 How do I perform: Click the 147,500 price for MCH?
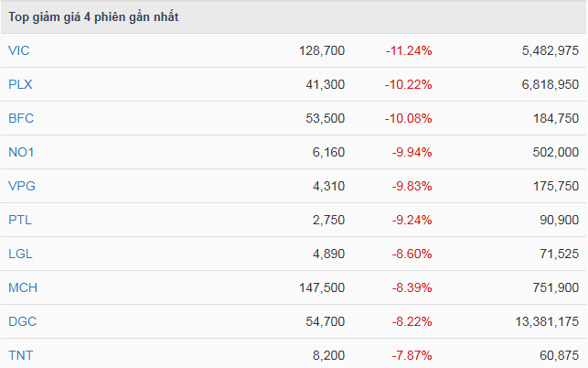322,287
